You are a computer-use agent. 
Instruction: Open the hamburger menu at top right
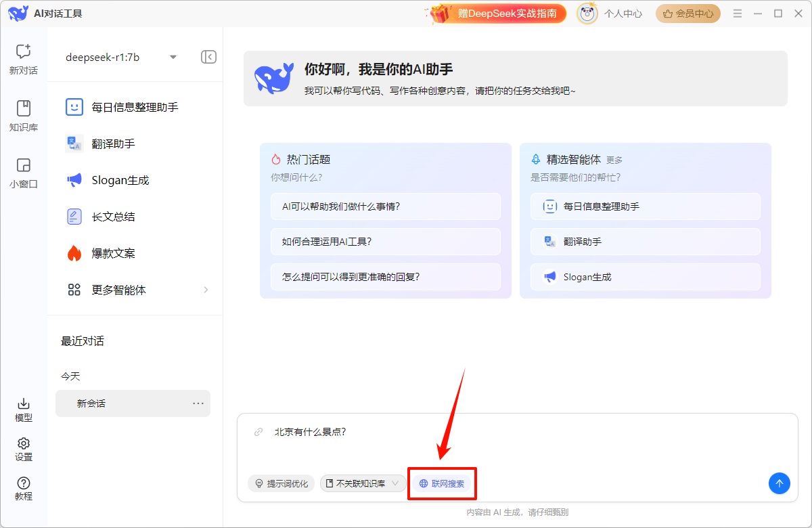(x=737, y=12)
